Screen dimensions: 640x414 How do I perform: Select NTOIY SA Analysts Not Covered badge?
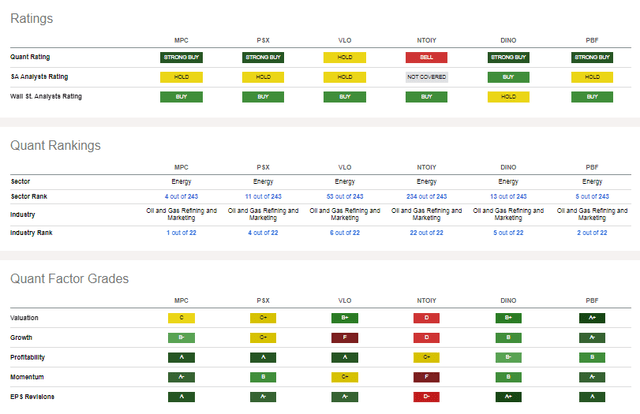427,77
